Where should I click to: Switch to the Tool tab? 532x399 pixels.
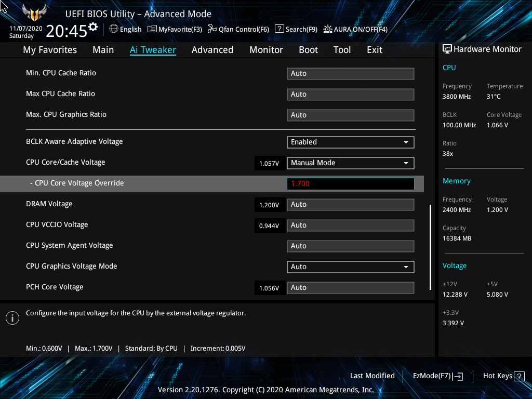tap(342, 50)
